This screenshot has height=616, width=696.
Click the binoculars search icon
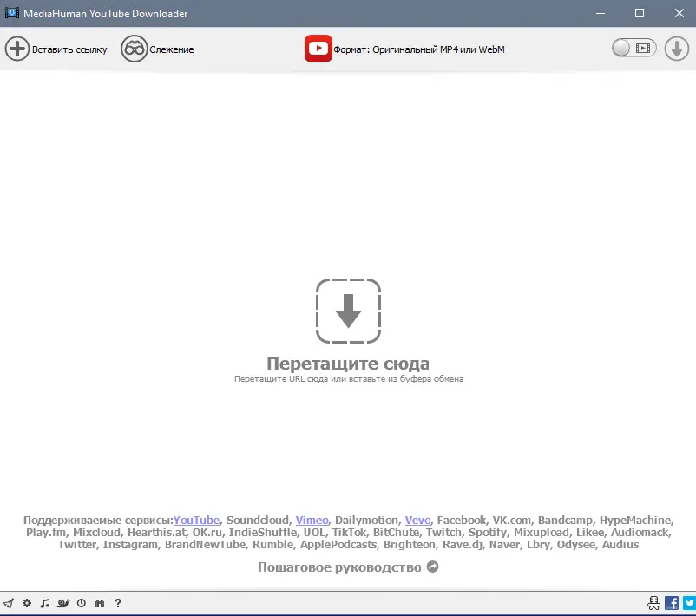pyautogui.click(x=100, y=602)
